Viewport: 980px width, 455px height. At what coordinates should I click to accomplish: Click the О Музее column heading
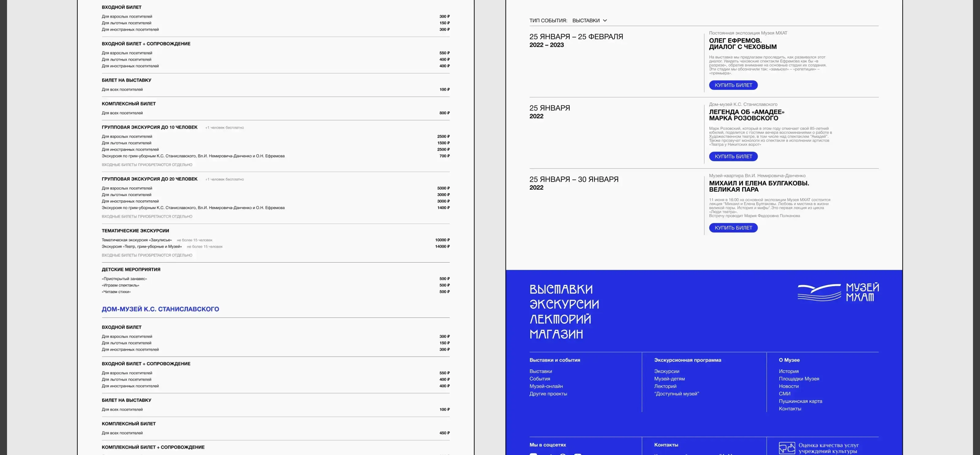(789, 360)
